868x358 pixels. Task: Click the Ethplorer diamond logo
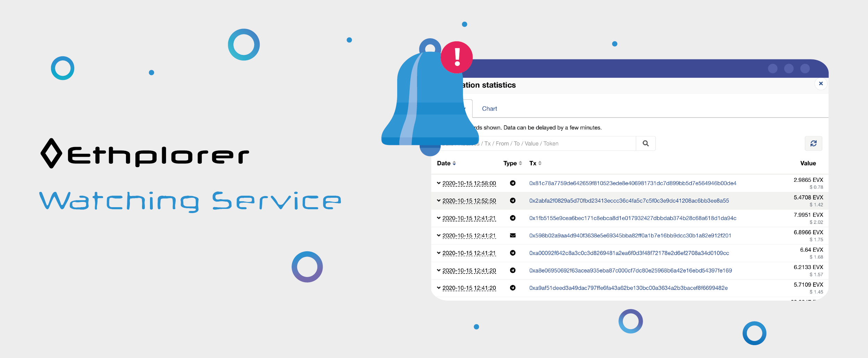point(51,153)
